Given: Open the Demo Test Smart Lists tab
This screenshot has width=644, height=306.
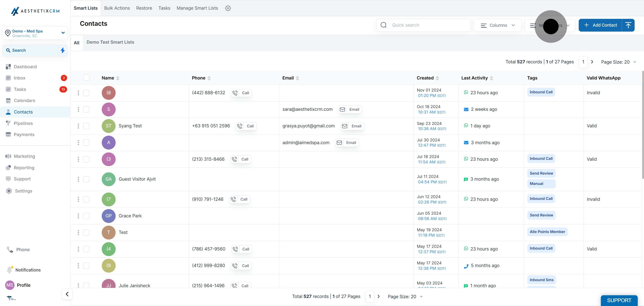Looking at the screenshot, I should 110,42.
